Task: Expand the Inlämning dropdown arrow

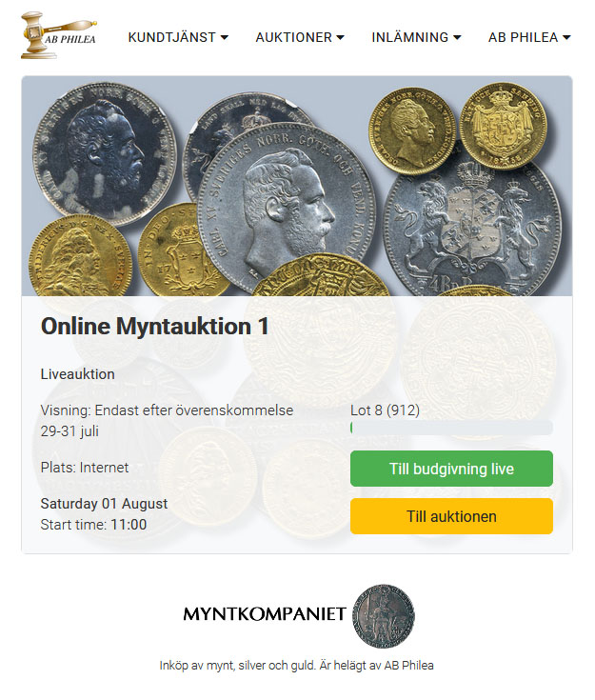Action: tap(457, 37)
